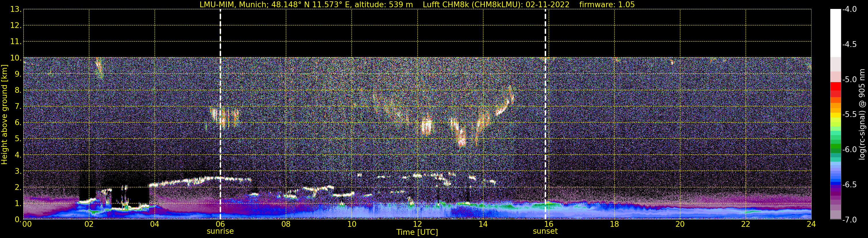Viewport: 868px width, 238px height.
Task: Click the '-5.5' colorbar tick label
Action: click(x=849, y=115)
